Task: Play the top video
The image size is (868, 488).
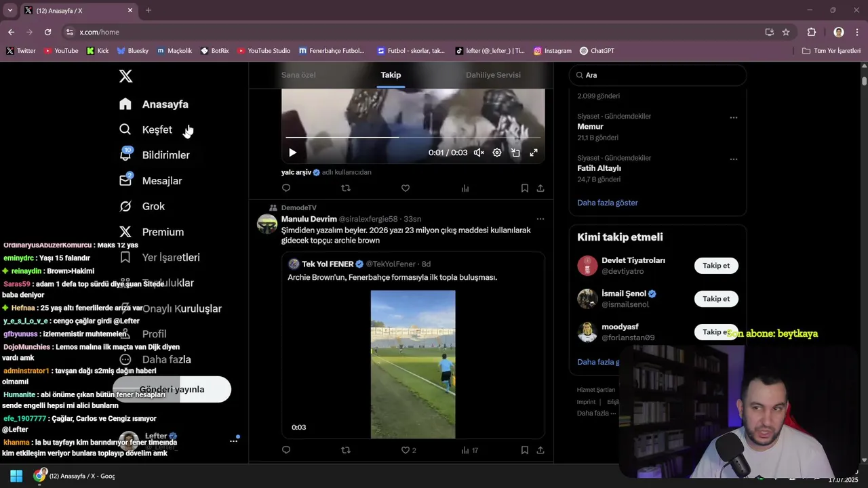Action: point(292,152)
